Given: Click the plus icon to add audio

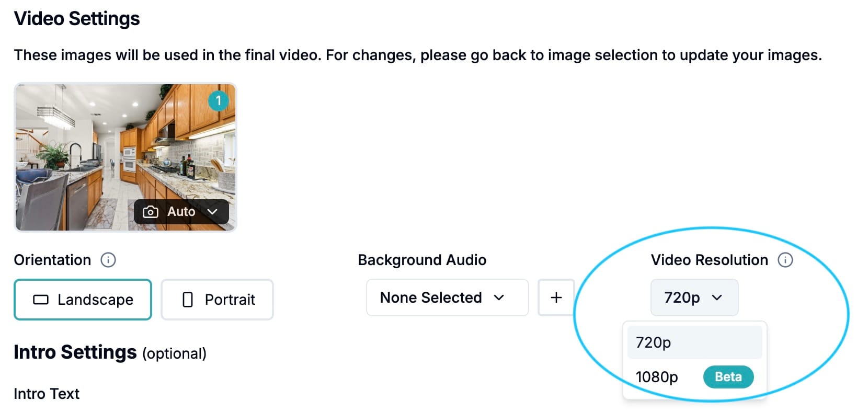Looking at the screenshot, I should pyautogui.click(x=556, y=297).
